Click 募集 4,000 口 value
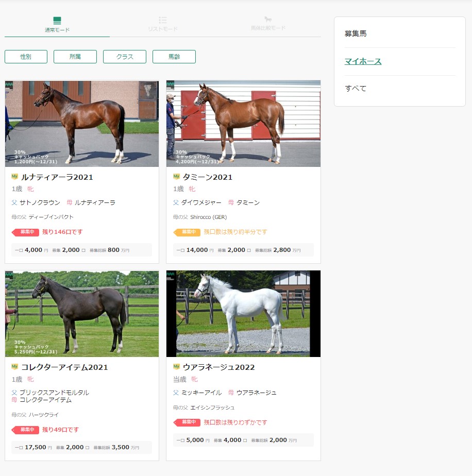The image size is (472, 476). (230, 440)
